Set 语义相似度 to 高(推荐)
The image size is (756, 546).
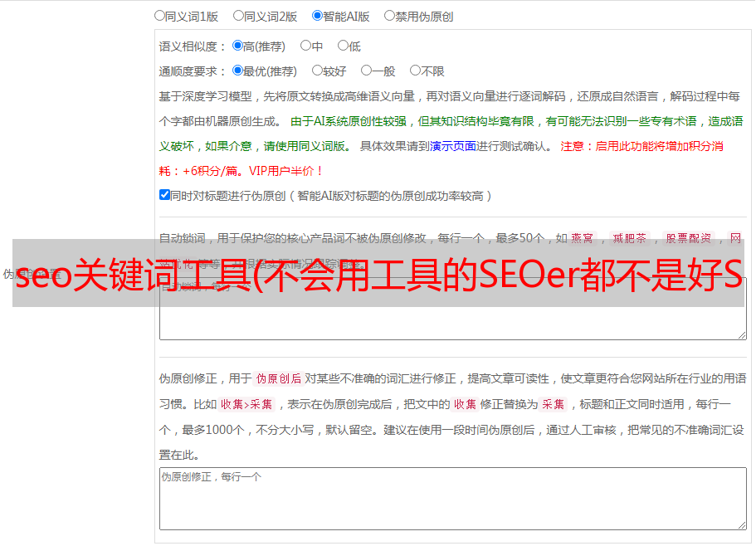point(237,46)
